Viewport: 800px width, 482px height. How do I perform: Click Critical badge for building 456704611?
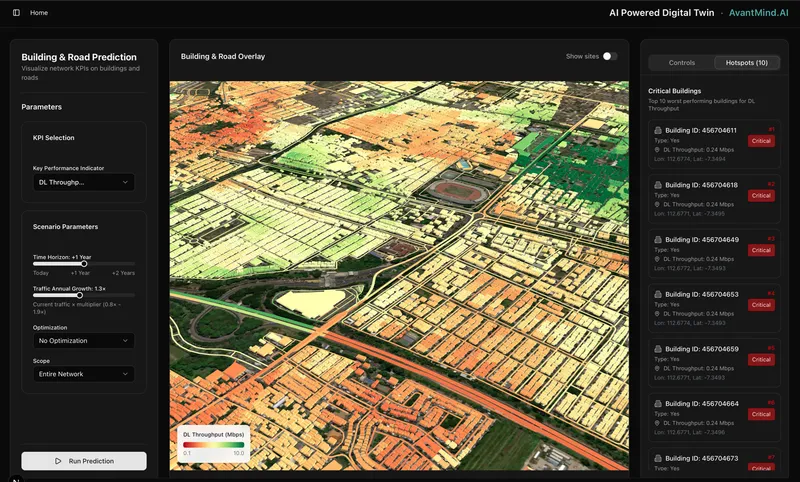[x=761, y=141]
